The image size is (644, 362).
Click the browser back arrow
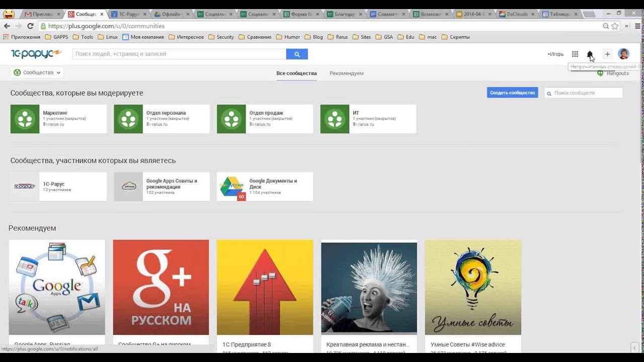coord(7,26)
